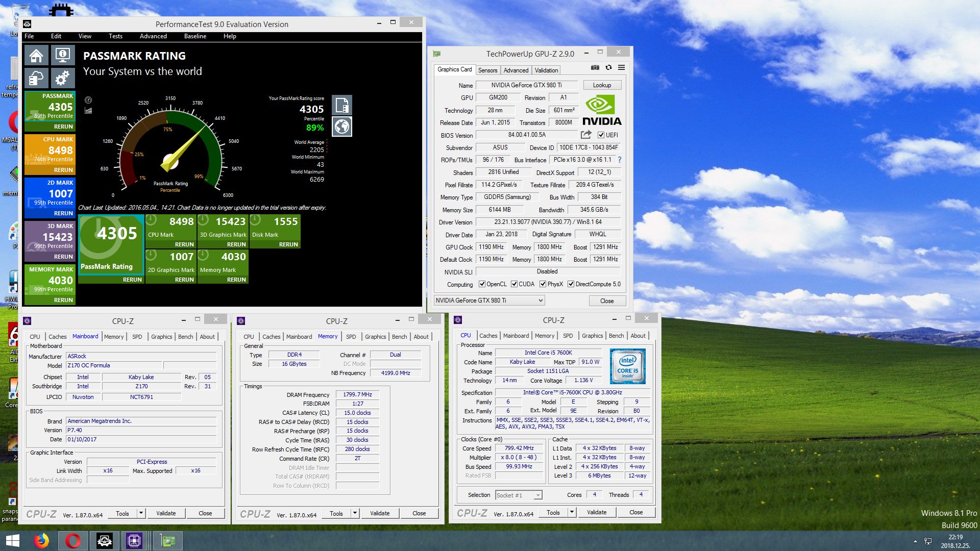Screen dimensions: 980x551
Task: Click the NVIDIA logo in GPU-Z
Action: point(602,110)
